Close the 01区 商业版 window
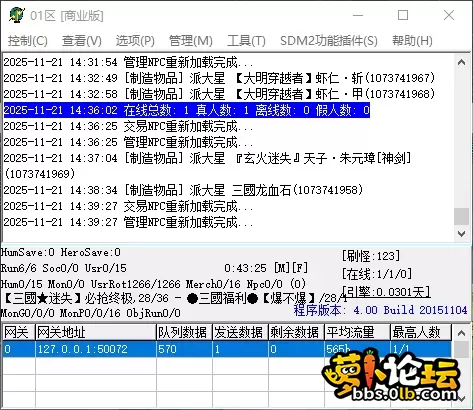 (449, 15)
